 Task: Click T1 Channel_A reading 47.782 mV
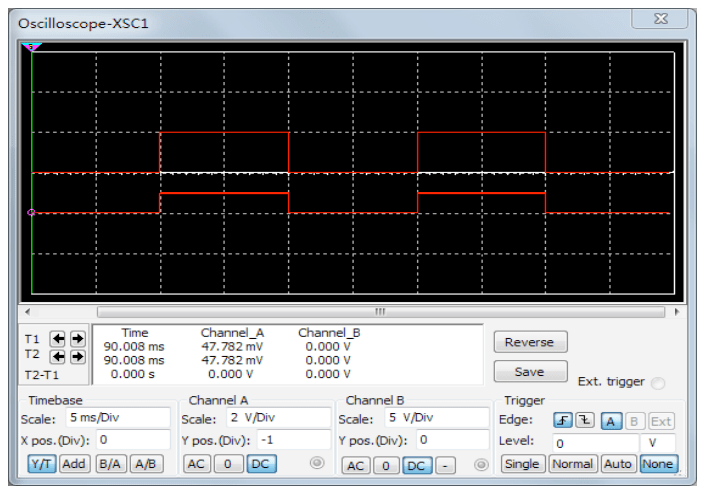coord(232,347)
